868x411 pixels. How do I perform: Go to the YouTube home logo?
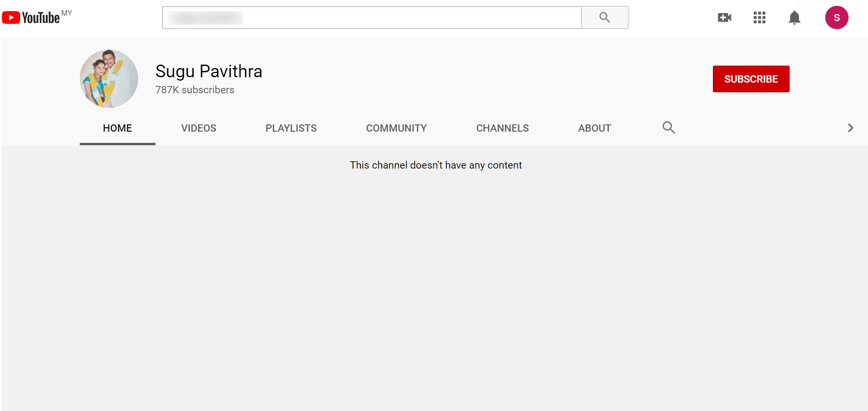point(31,18)
